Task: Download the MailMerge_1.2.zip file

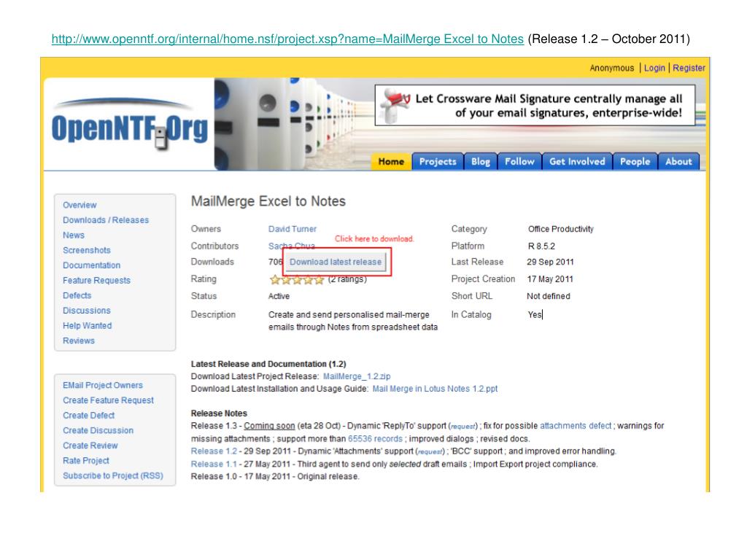Action: click(357, 376)
